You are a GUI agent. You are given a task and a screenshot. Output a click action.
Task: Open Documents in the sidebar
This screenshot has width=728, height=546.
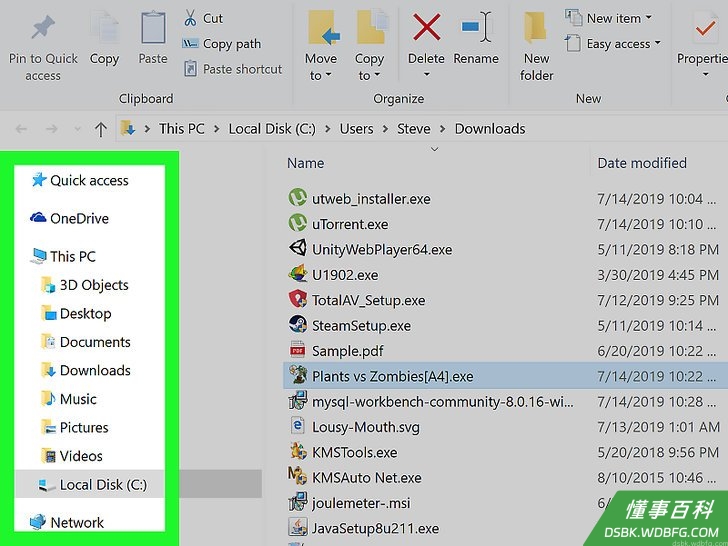point(86,342)
